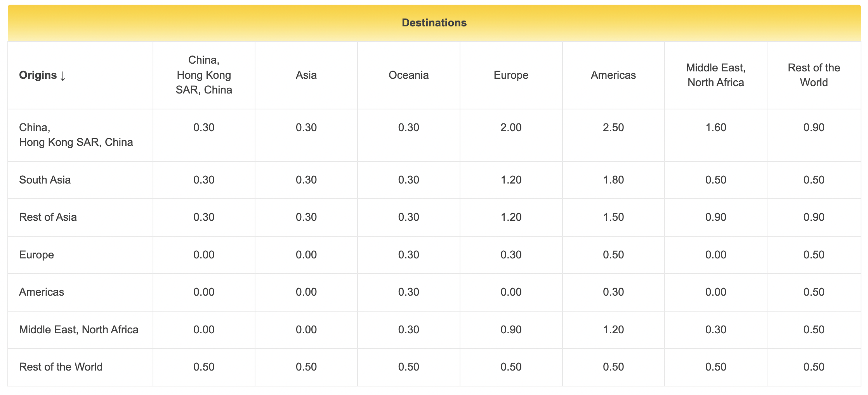Click 0.30 in Europe row, Oceania column
Screen dimensions: 868x395
(x=408, y=255)
